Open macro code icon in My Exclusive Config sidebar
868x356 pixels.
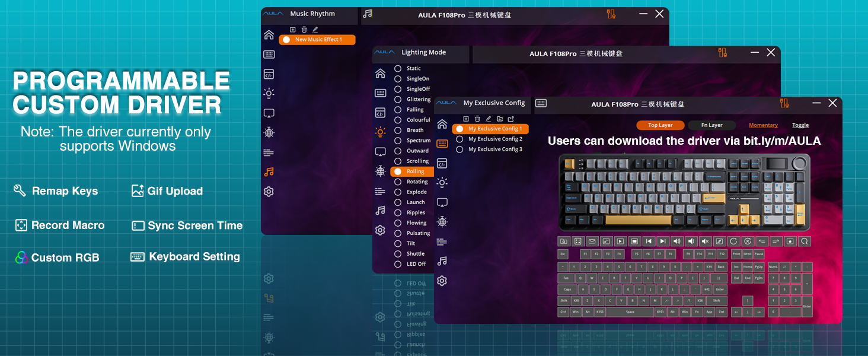pos(442,163)
